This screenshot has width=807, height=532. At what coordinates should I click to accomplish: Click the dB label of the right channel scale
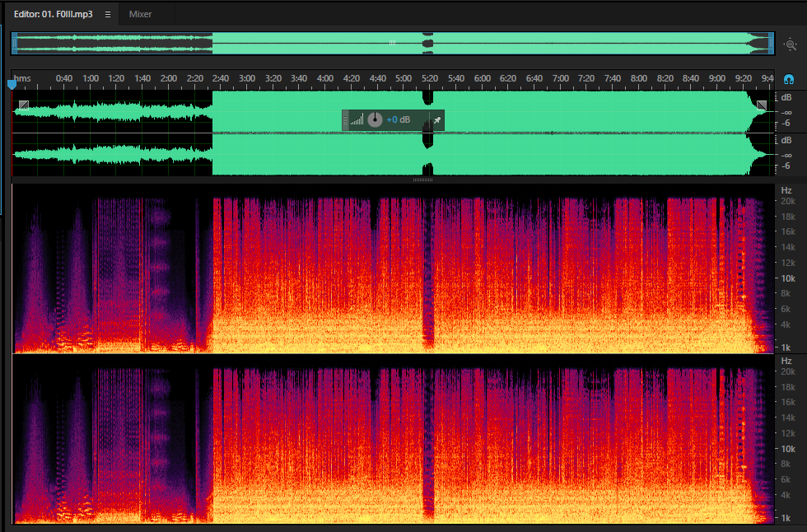click(786, 140)
